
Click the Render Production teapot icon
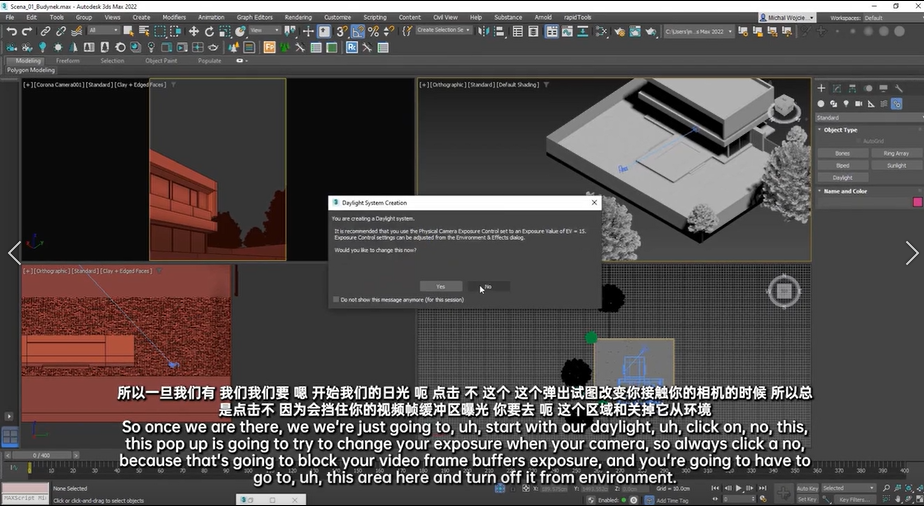coord(651,31)
